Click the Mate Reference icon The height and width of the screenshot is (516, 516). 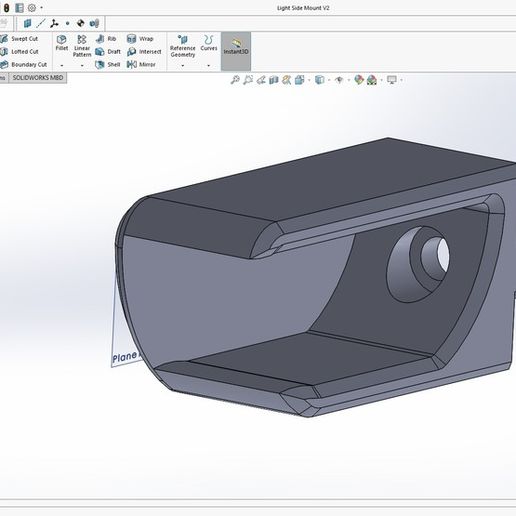tap(95, 23)
